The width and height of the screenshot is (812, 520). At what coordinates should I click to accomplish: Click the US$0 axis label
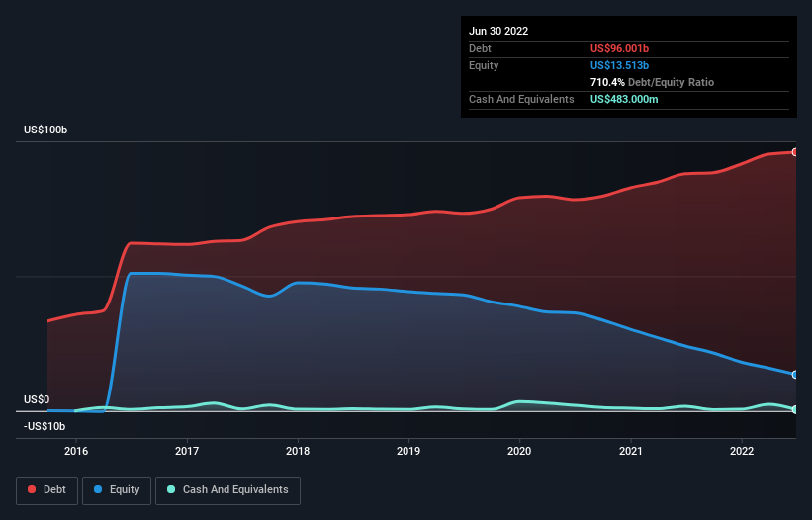click(37, 399)
